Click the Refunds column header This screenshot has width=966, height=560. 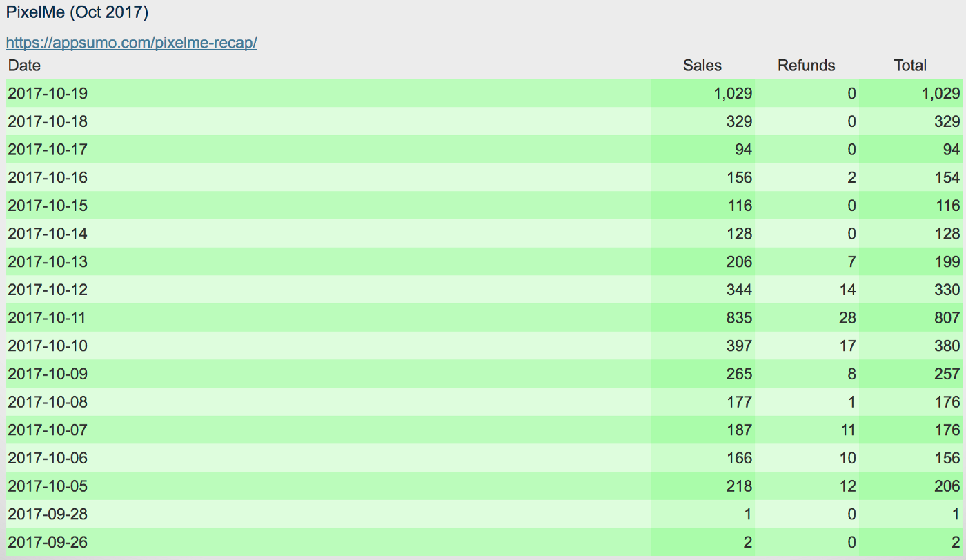[x=806, y=66]
